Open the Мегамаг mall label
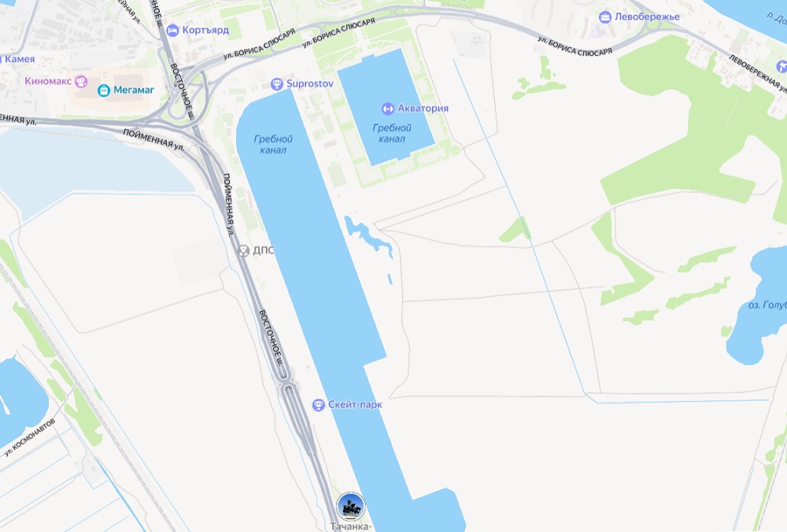 pyautogui.click(x=134, y=90)
